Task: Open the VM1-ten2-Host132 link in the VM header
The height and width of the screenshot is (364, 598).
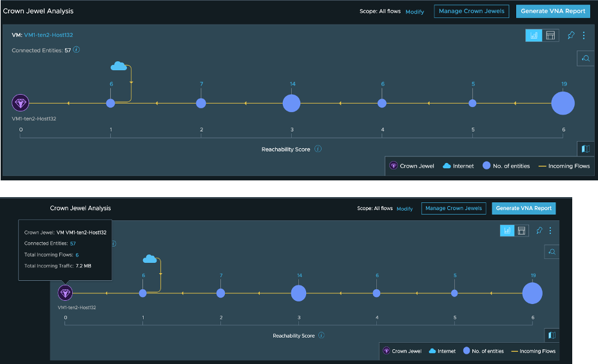Action: coord(44,35)
